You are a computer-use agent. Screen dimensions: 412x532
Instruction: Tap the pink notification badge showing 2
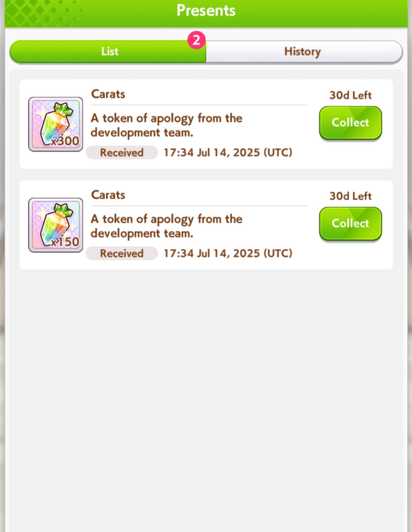click(196, 40)
